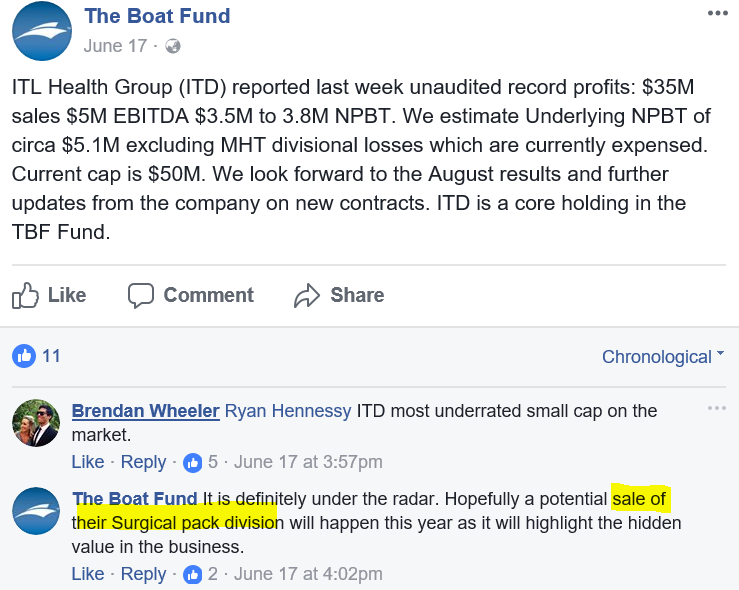Screen dimensions: 739x590
Task: Click the public globe privacy icon
Action: [173, 46]
